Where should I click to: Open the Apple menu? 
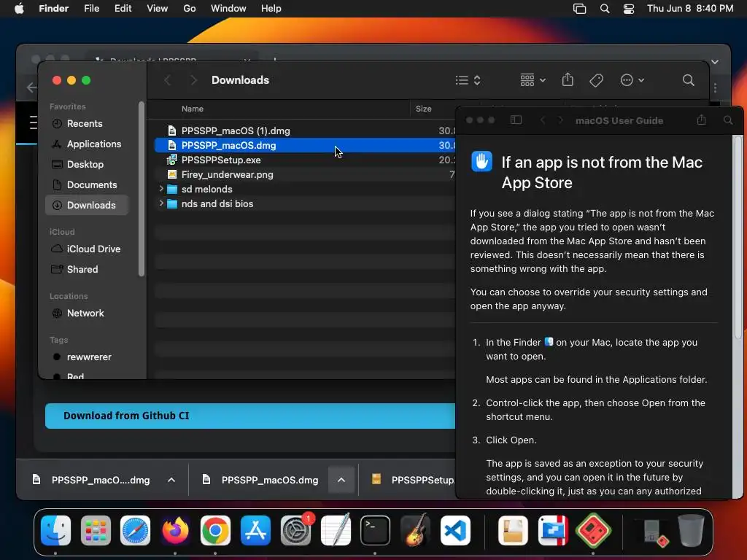click(19, 9)
